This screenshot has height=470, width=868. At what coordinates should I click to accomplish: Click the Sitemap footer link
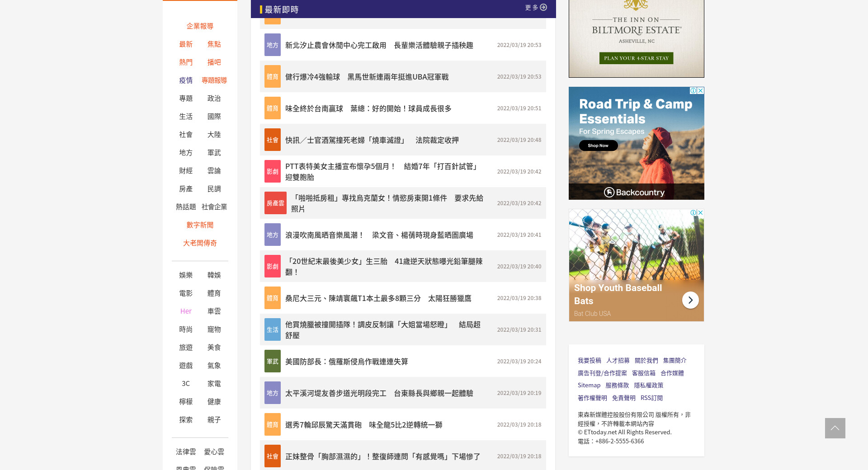[589, 385]
